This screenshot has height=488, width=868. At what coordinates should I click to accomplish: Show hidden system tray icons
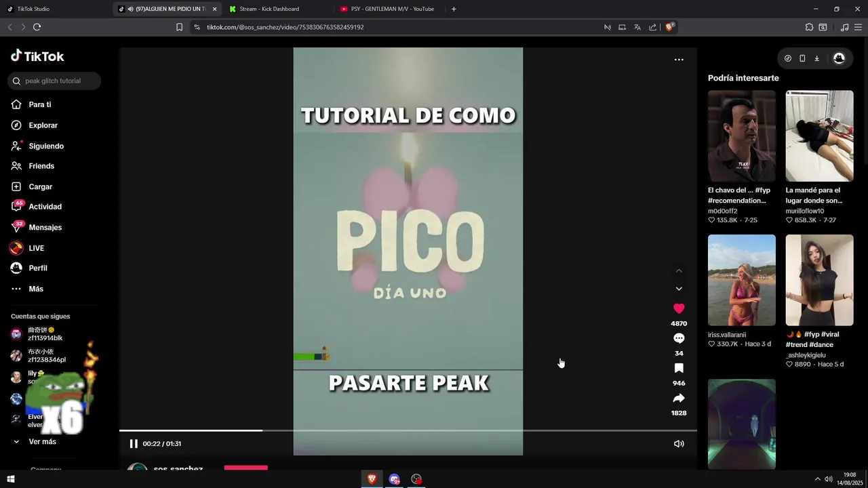click(817, 479)
